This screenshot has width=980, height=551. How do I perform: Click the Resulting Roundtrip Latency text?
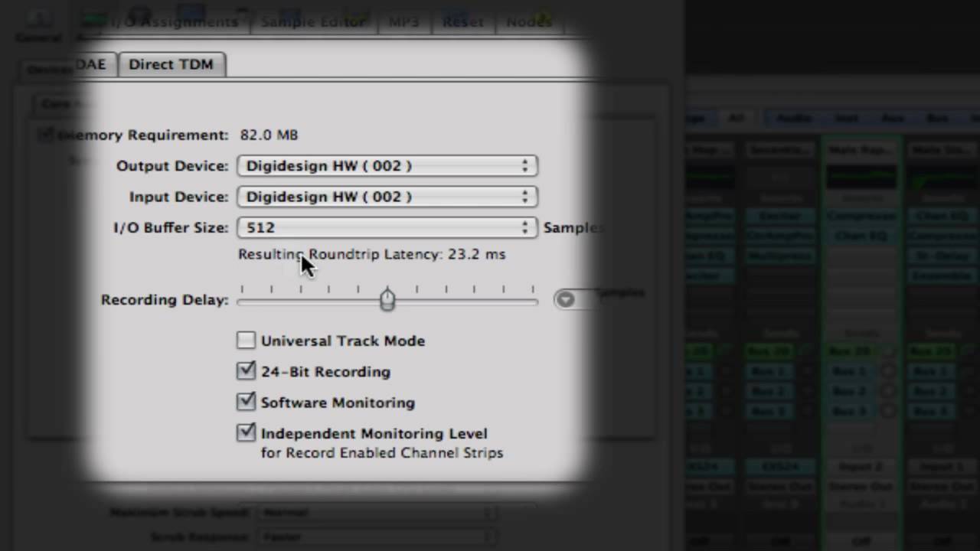click(371, 254)
